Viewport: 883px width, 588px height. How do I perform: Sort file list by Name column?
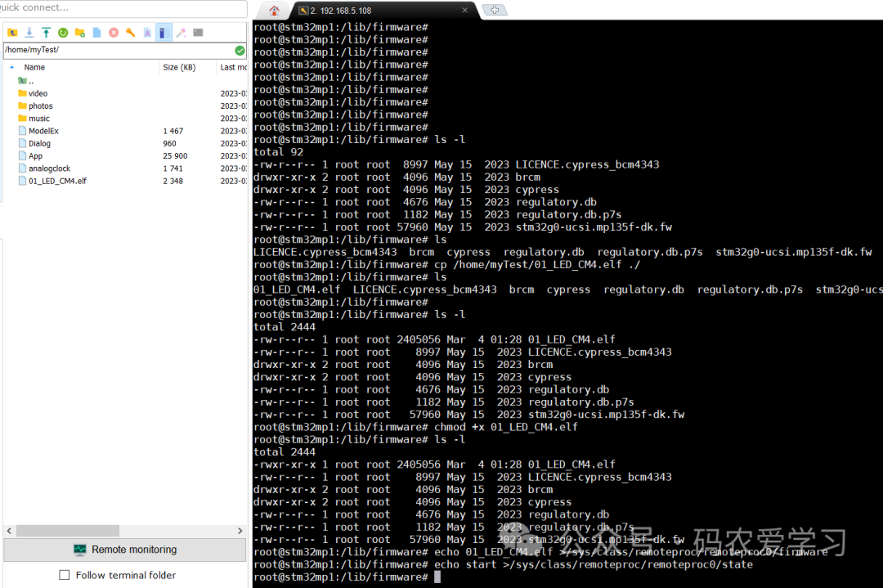[34, 67]
